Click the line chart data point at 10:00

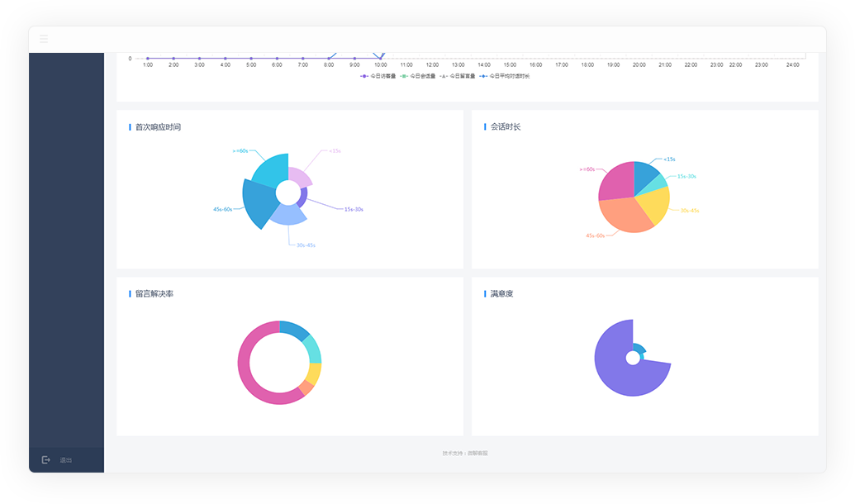coord(381,59)
